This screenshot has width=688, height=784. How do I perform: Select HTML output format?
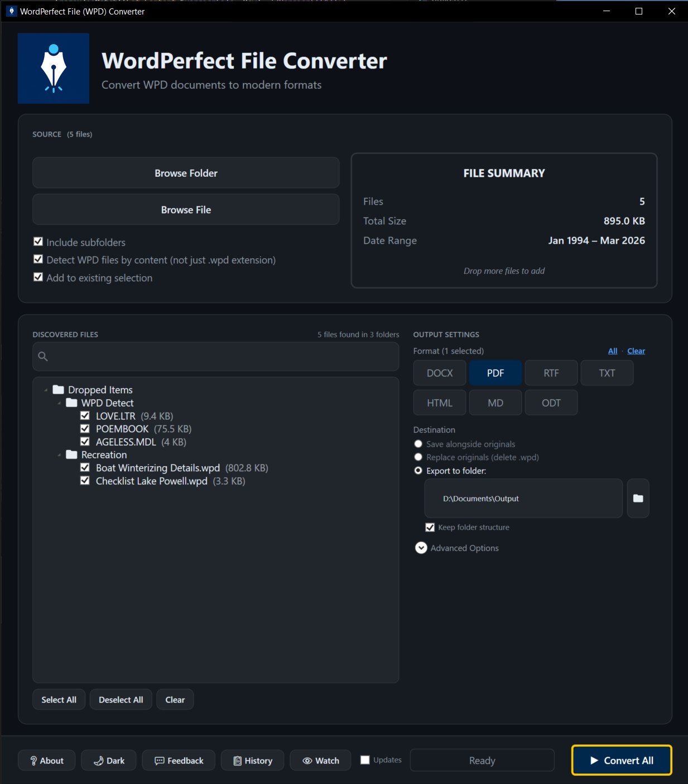440,403
